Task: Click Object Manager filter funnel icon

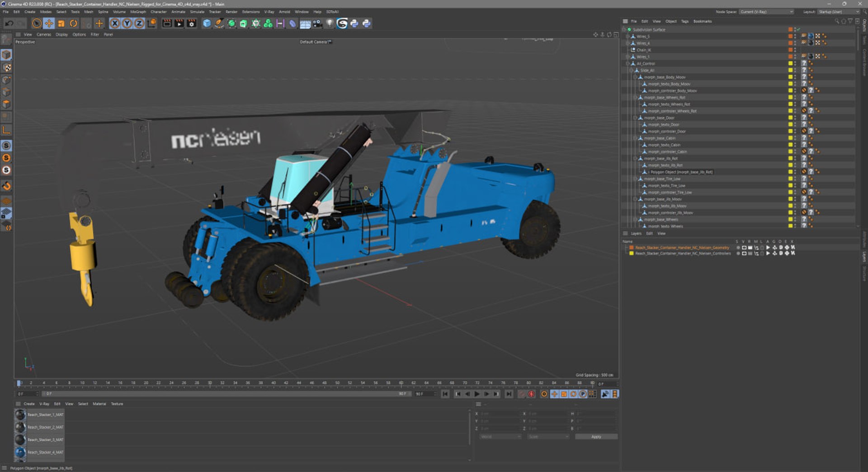Action: [850, 21]
